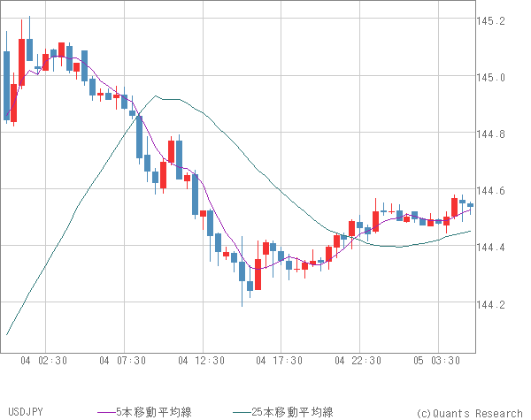Click the 144.4 price axis label
The width and height of the screenshot is (531, 420).
click(x=490, y=248)
